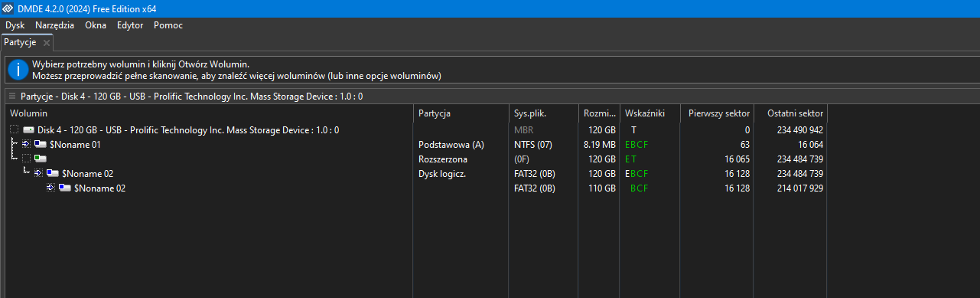Image resolution: width=980 pixels, height=298 pixels.
Task: Click the MBR file system cell
Action: coord(524,130)
